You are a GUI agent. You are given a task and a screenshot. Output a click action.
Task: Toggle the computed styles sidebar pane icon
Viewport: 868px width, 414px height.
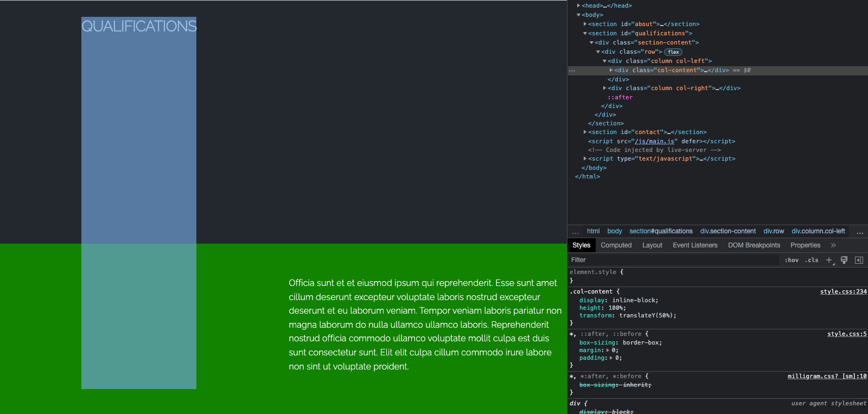click(x=859, y=260)
